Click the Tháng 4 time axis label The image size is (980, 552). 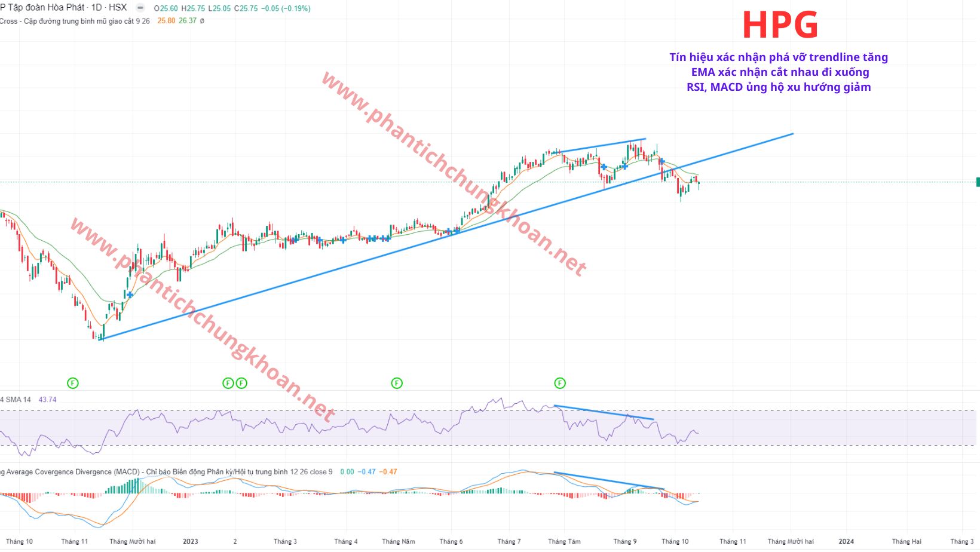point(346,541)
